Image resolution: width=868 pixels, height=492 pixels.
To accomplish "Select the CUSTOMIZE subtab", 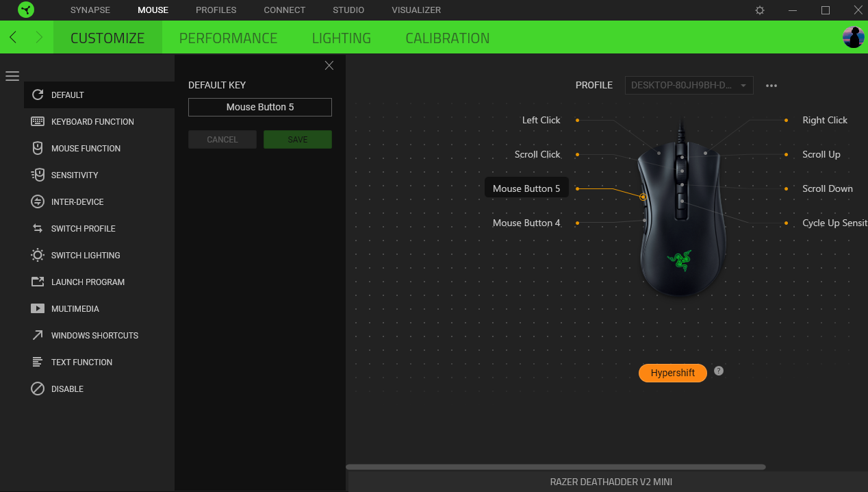I will [107, 38].
